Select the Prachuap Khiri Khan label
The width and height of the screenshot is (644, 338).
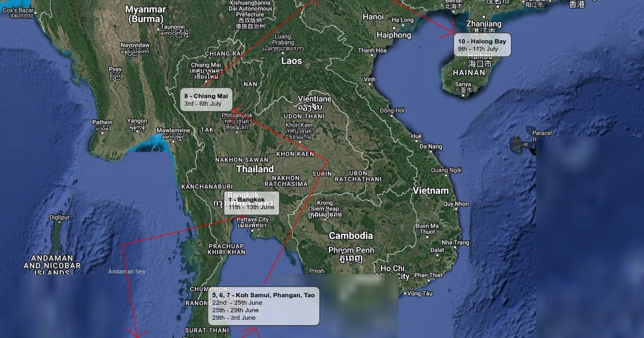click(x=226, y=249)
